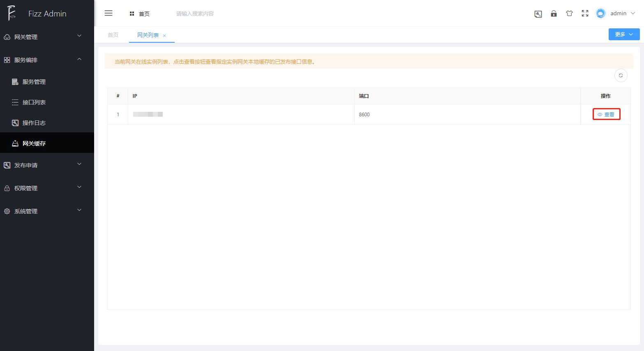Click the Fizz Admin logo icon

click(x=11, y=13)
